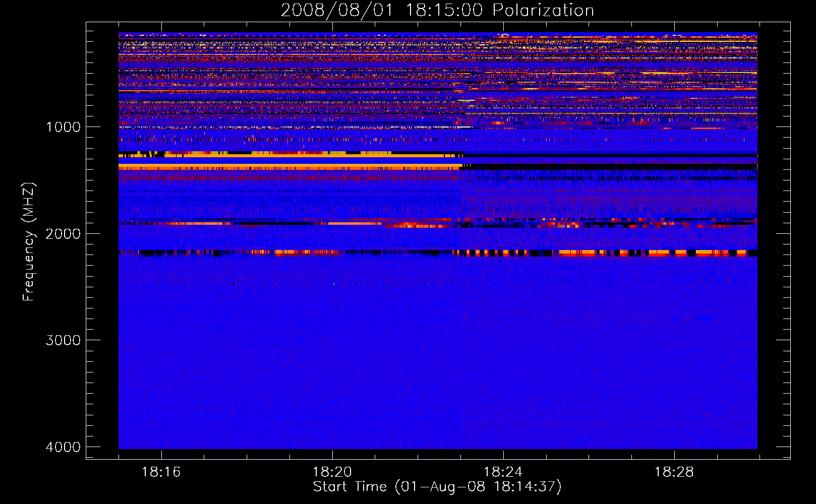Click the 2000 frequency tick label
Viewport: 816px width, 504px height.
click(x=63, y=234)
